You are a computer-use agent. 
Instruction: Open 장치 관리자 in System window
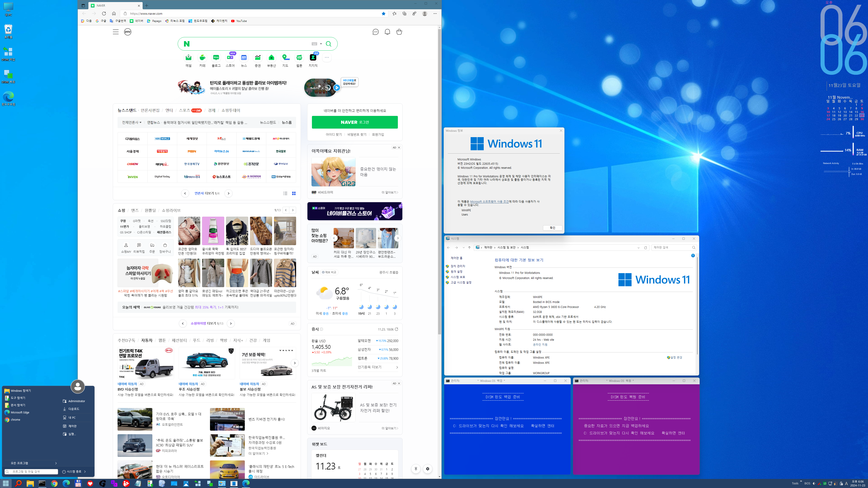pos(458,266)
